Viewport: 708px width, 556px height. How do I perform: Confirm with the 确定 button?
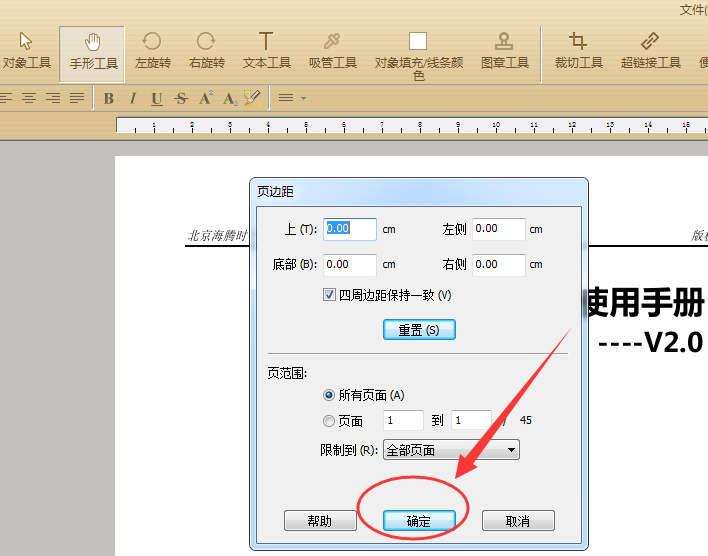pyautogui.click(x=419, y=521)
